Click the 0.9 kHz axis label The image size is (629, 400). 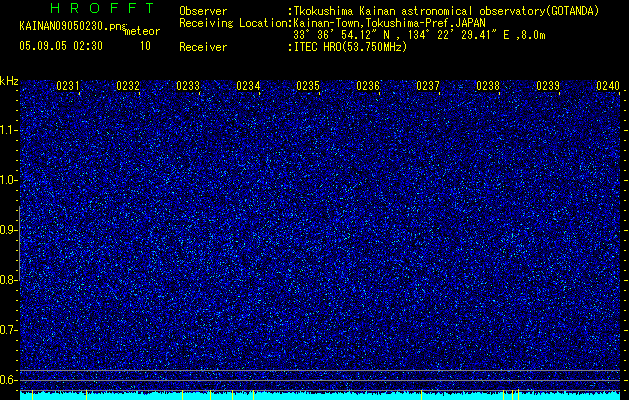(9, 230)
